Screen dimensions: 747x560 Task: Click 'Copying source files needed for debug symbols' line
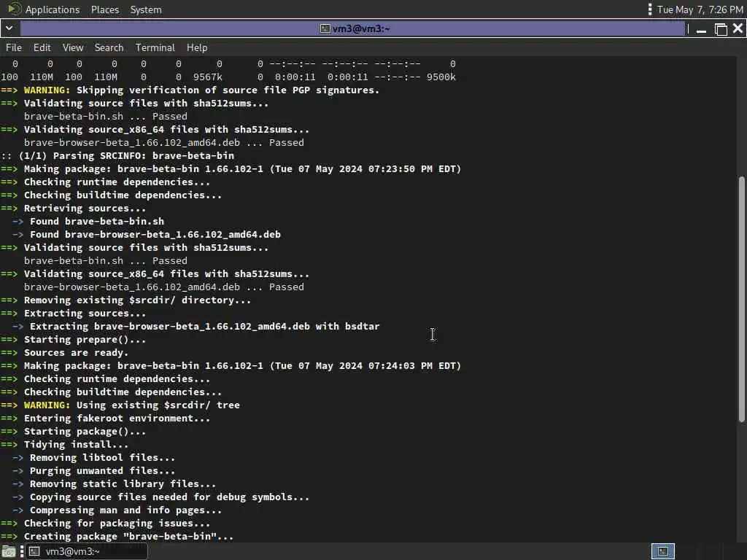160,497
